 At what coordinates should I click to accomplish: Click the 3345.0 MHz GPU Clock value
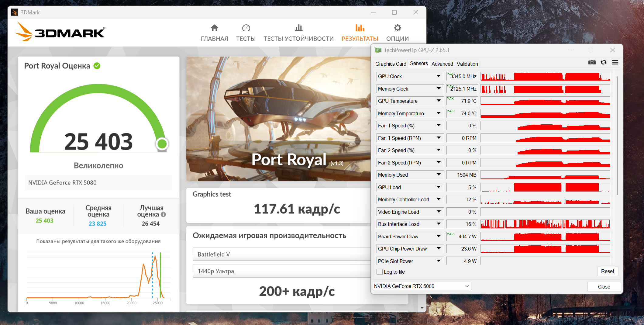click(462, 76)
